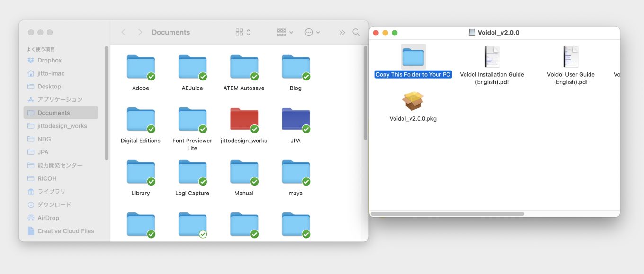Open the group-by options dropdown
The width and height of the screenshot is (644, 274).
pyautogui.click(x=285, y=32)
